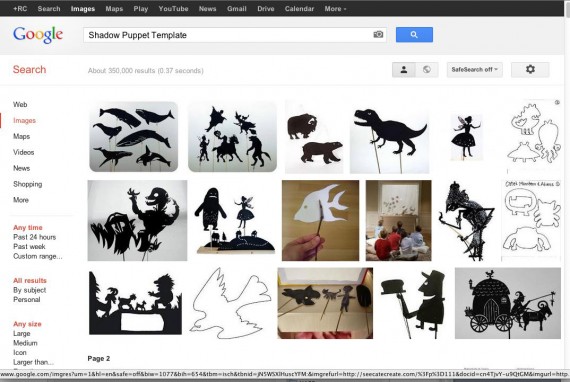
Task: Open the settings gear menu
Action: click(x=530, y=69)
